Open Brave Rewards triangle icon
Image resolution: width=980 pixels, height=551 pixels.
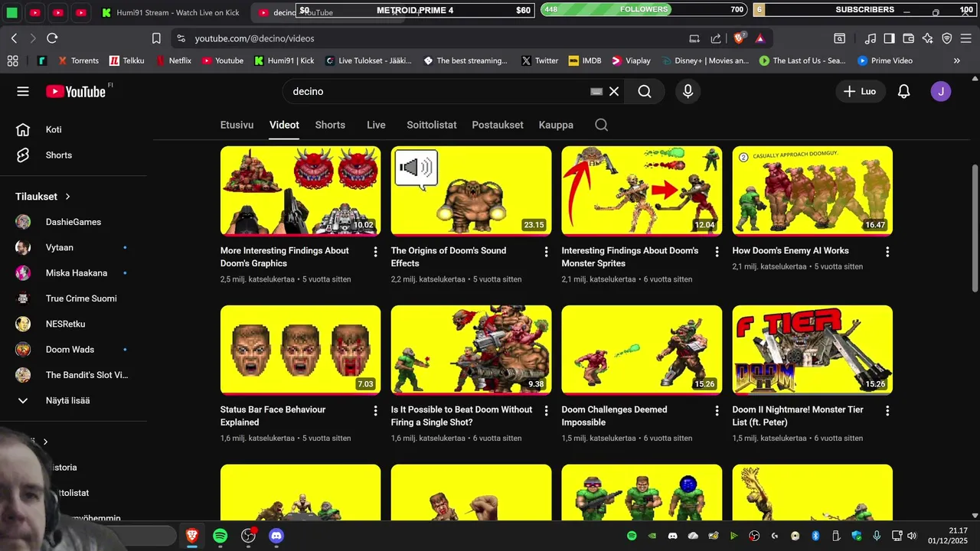pyautogui.click(x=759, y=38)
